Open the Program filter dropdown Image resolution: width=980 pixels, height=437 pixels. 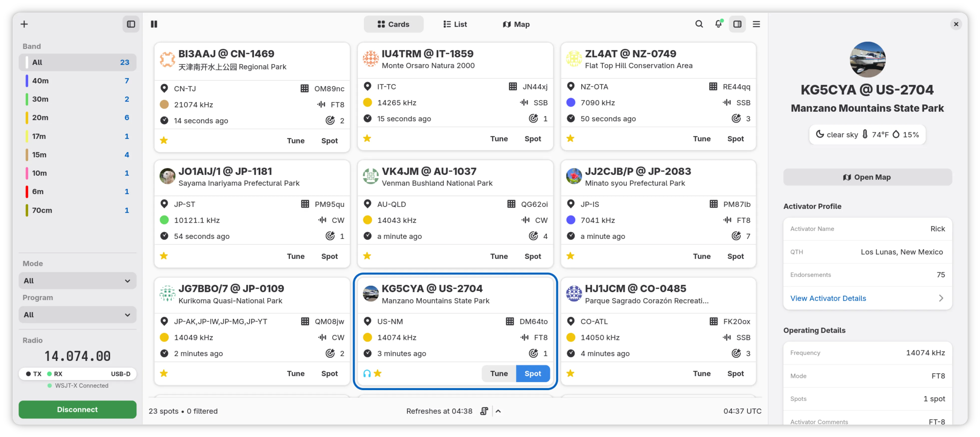point(78,315)
